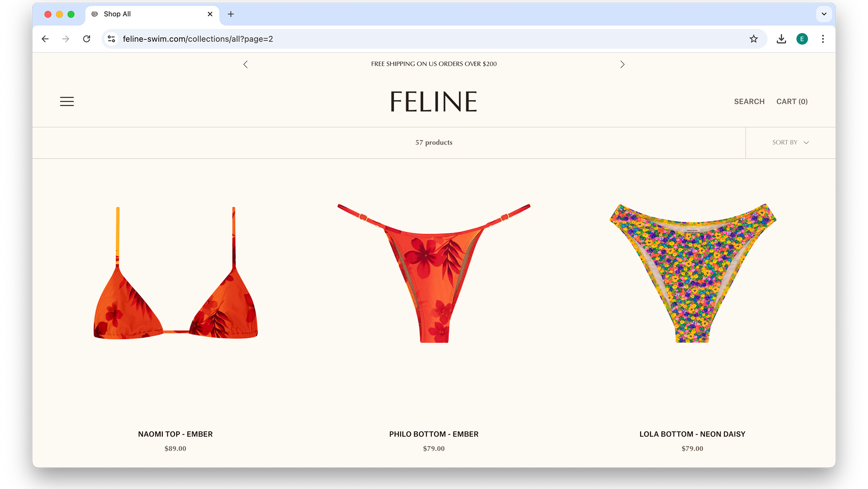Open a new browser tab
This screenshot has height=489, width=868.
pyautogui.click(x=231, y=14)
